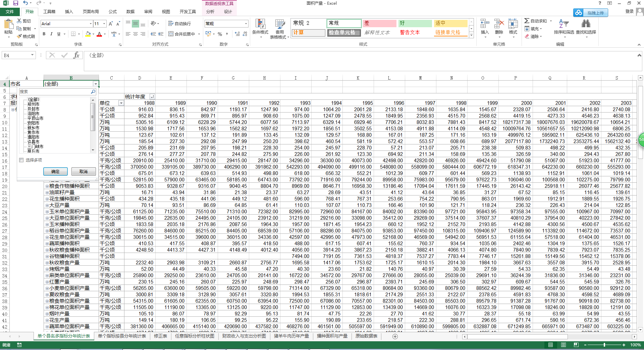Click the Find and Select binoculars icon
This screenshot has height=350, width=644.
tap(586, 24)
